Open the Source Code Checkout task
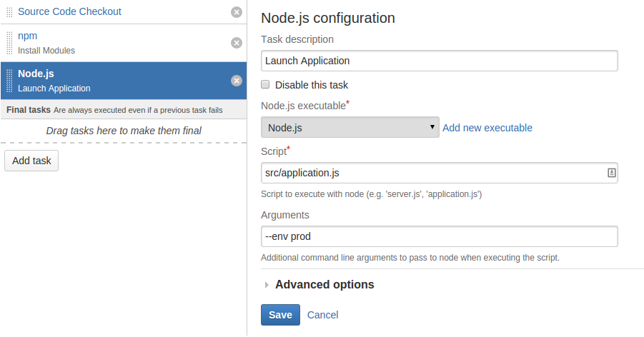 69,11
